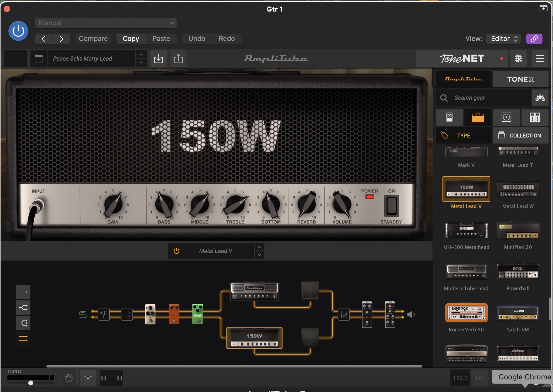This screenshot has height=392, width=553.
Task: Click the custom shop cart icon
Action: tap(540, 98)
